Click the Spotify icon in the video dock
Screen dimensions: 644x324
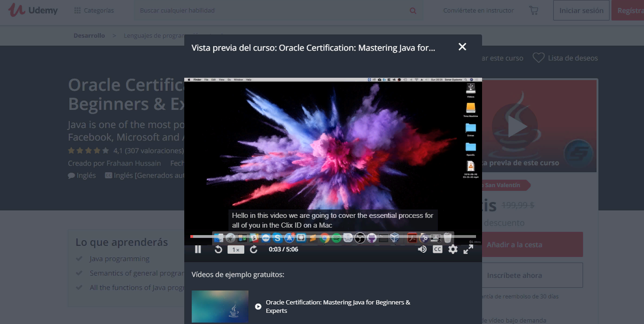point(336,238)
